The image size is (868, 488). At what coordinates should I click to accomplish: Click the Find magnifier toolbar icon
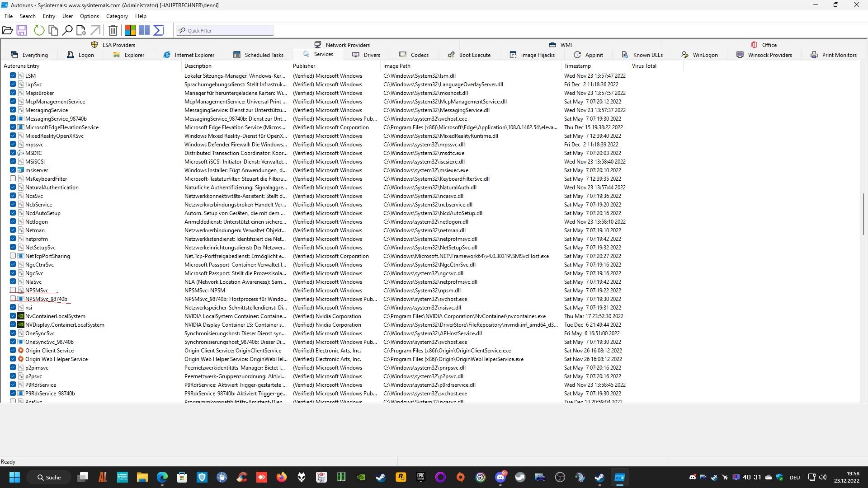pos(67,30)
